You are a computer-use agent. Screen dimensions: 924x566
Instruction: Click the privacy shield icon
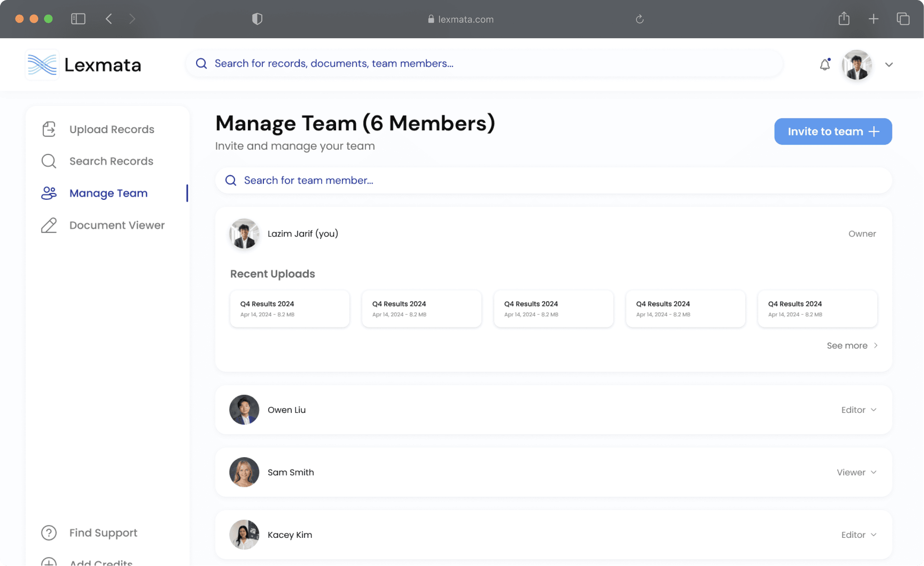pyautogui.click(x=257, y=19)
